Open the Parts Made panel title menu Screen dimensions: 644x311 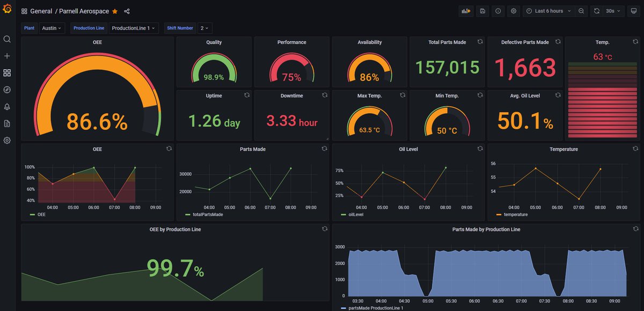point(253,149)
